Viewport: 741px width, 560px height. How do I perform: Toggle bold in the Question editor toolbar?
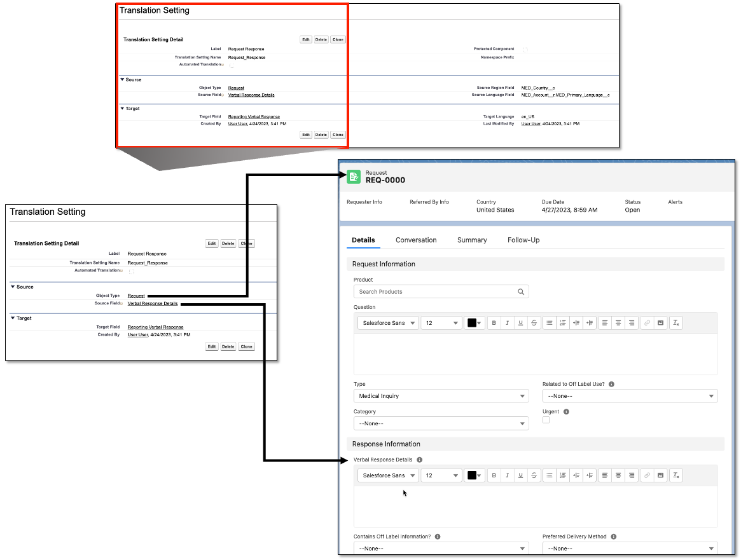pos(494,323)
